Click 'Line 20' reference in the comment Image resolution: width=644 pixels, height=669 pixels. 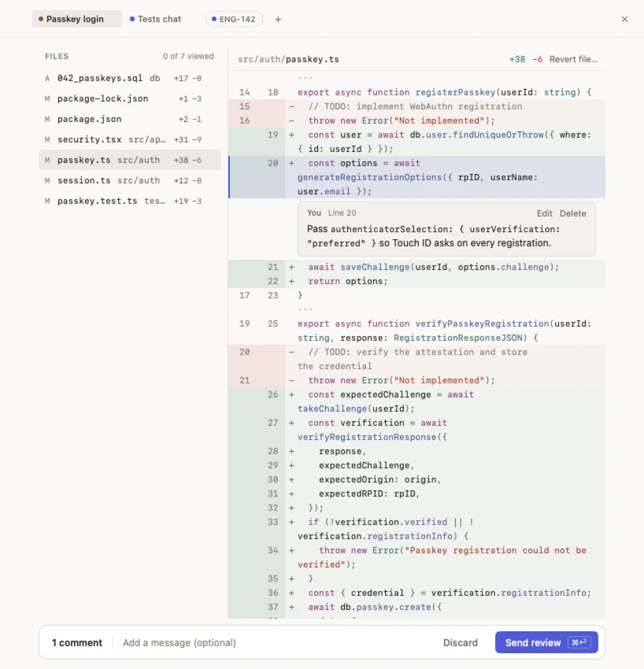click(x=342, y=213)
